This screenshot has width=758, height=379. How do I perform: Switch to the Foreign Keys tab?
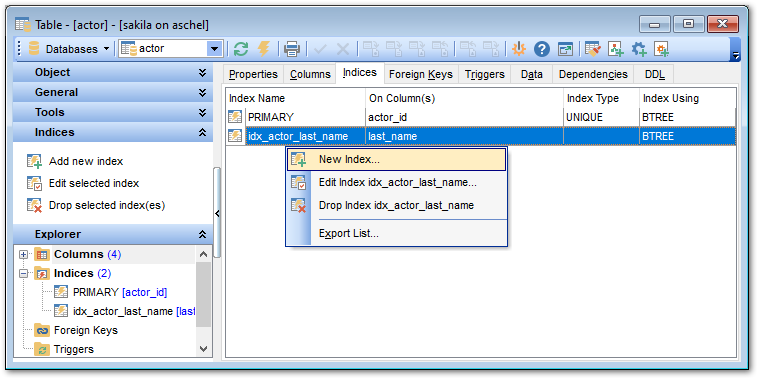(421, 74)
